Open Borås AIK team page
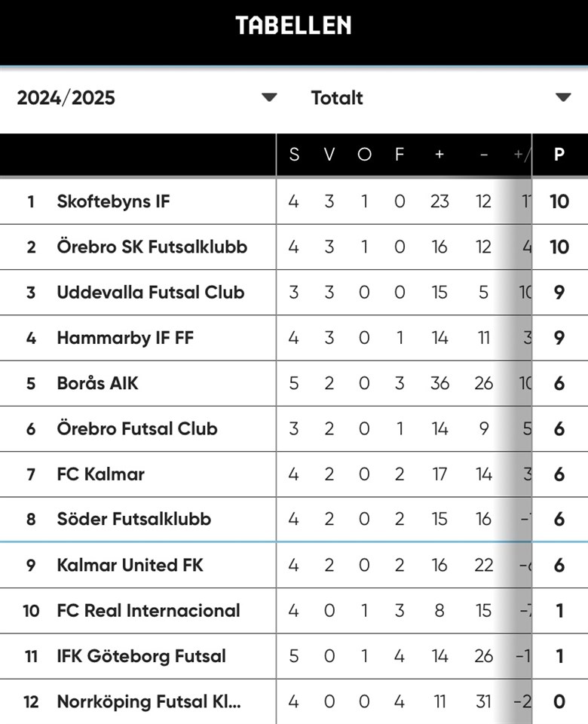This screenshot has height=724, width=588. pyautogui.click(x=97, y=383)
